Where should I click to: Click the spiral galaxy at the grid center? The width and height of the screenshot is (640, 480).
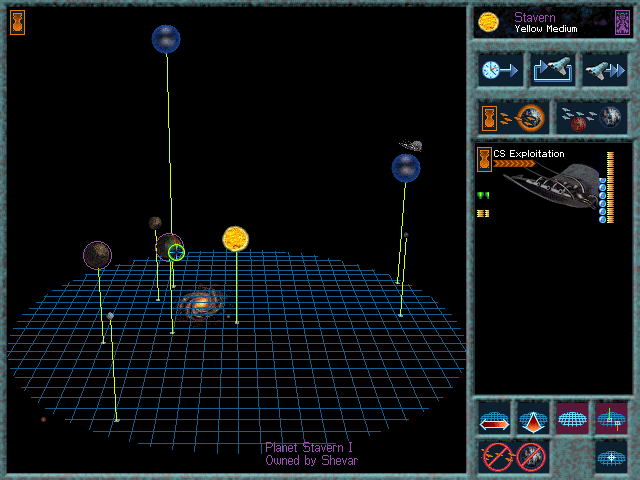pos(201,304)
